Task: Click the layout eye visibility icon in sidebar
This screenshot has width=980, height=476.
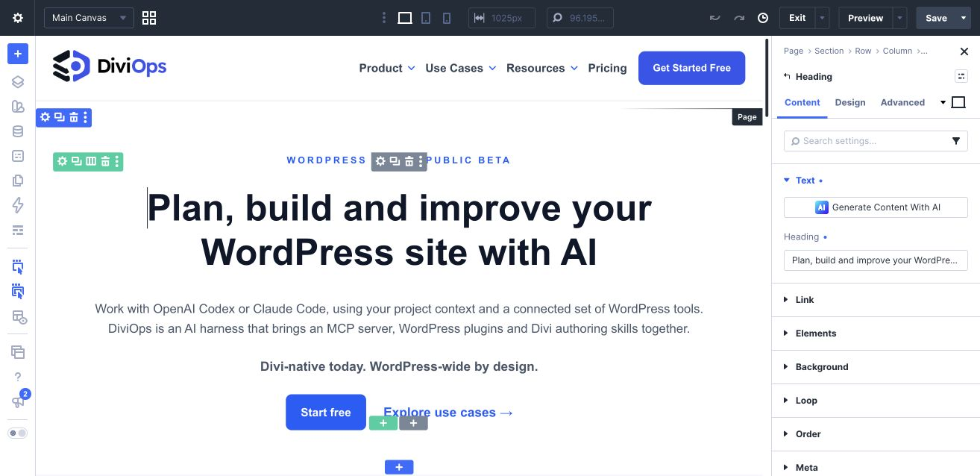Action: click(x=19, y=317)
